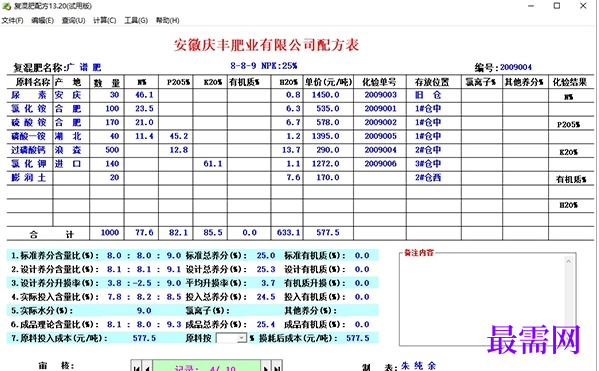The height and width of the screenshot is (371, 599).
Task: Click 损耗后成本 value 577.5
Action: [358, 338]
